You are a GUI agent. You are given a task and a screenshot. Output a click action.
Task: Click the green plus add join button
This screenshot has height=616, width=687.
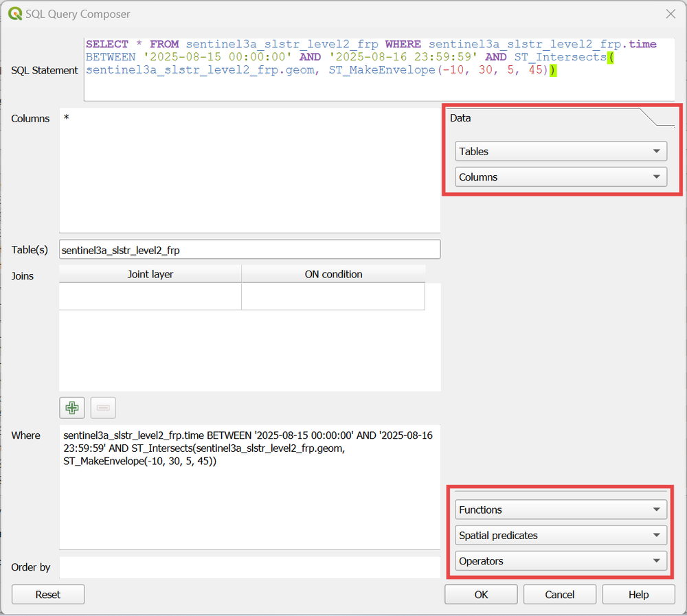(x=71, y=408)
